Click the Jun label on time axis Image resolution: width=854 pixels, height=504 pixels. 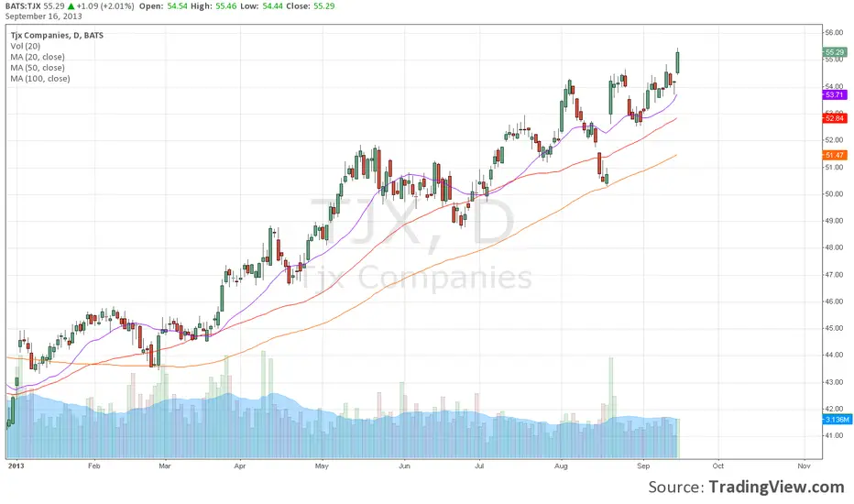404,466
